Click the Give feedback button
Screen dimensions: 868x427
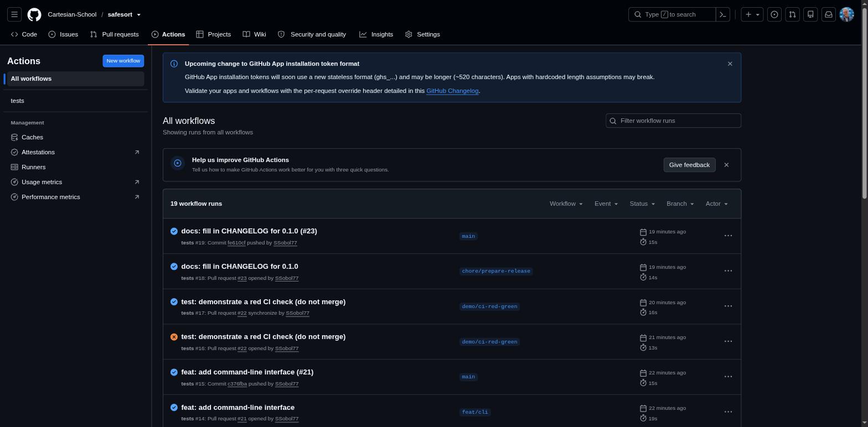click(x=689, y=165)
